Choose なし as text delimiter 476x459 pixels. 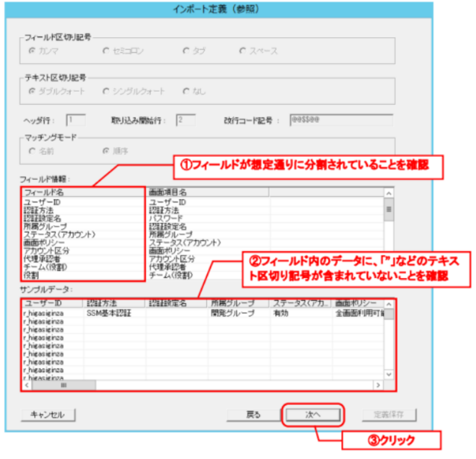tap(186, 91)
